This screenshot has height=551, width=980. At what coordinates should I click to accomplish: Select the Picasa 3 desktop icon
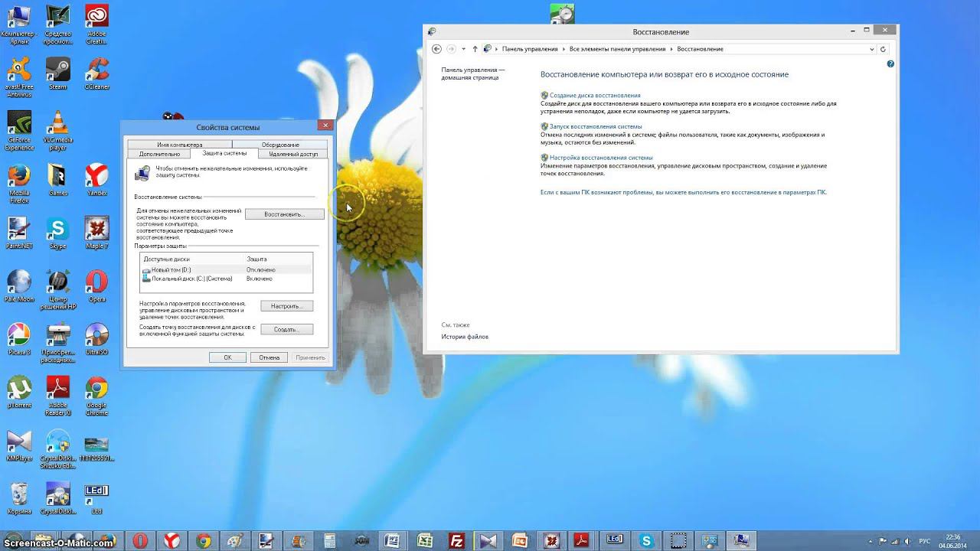click(x=19, y=339)
